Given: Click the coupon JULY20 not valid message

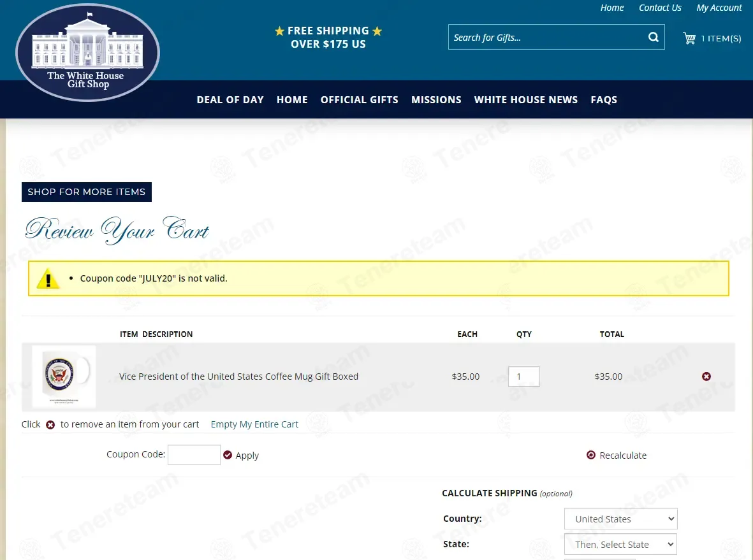Looking at the screenshot, I should point(154,278).
